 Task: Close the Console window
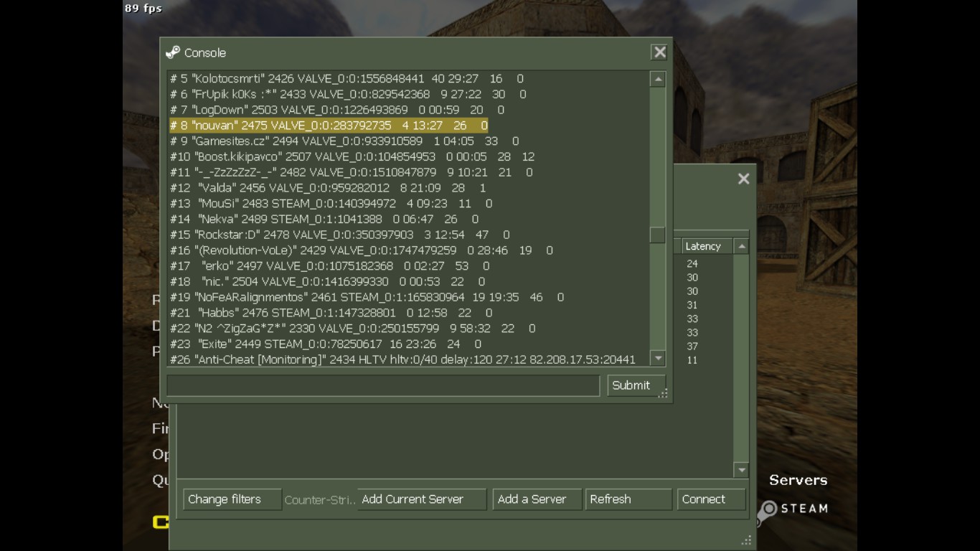pyautogui.click(x=659, y=52)
